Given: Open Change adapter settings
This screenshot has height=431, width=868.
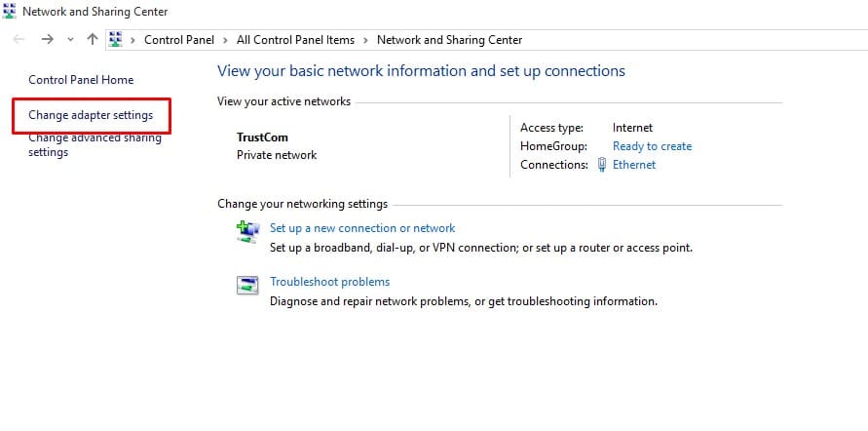Looking at the screenshot, I should (x=91, y=115).
